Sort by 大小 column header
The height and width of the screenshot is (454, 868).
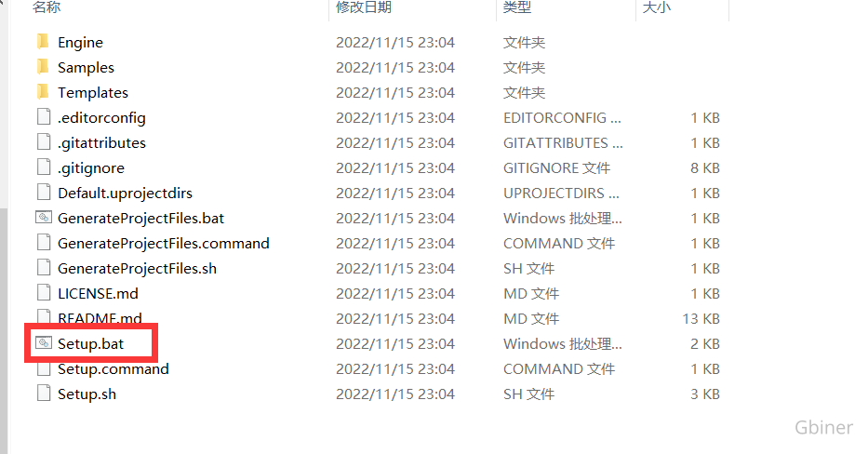(657, 7)
